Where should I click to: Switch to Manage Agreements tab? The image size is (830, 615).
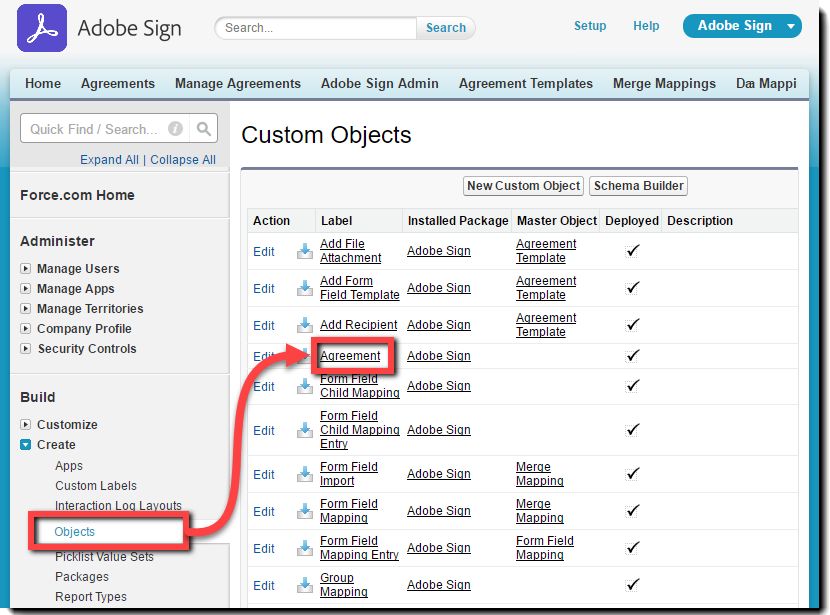(238, 84)
